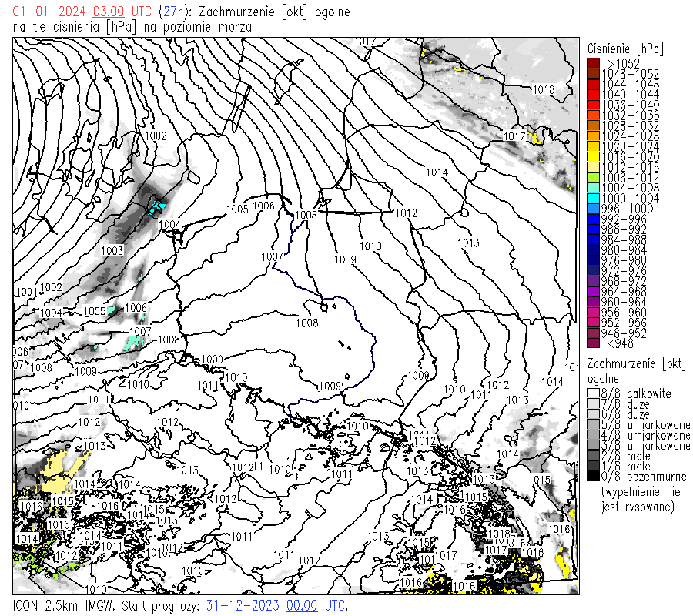Choose the 988-992 blue pressure swatch
This screenshot has height=616, width=693.
point(593,229)
